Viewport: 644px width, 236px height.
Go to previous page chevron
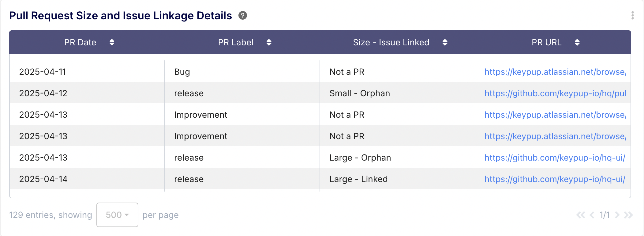click(592, 215)
